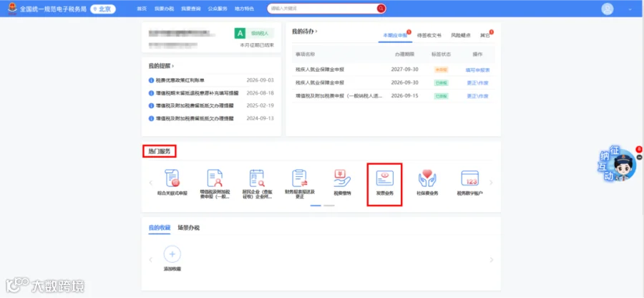The height and width of the screenshot is (298, 644).
Task: Click the red search magnifier button
Action: click(x=381, y=9)
